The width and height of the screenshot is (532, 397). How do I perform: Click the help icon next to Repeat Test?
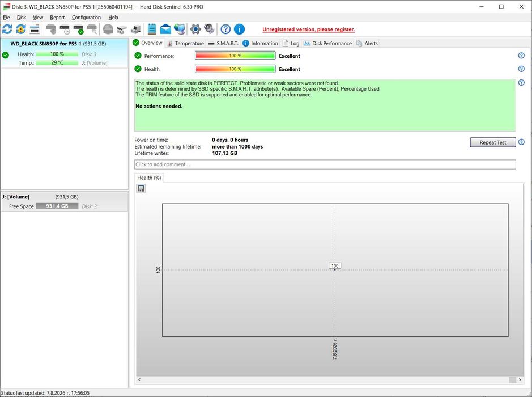521,142
